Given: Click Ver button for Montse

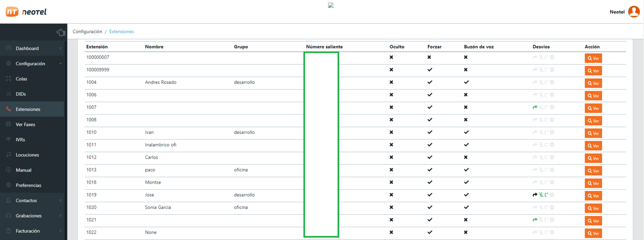Looking at the screenshot, I should click(593, 183).
